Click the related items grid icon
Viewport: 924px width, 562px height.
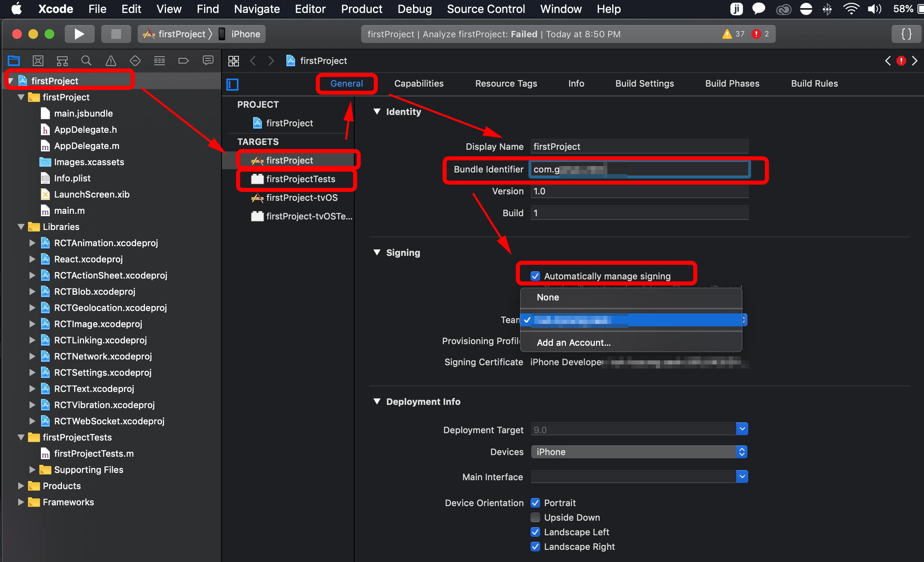(x=234, y=61)
